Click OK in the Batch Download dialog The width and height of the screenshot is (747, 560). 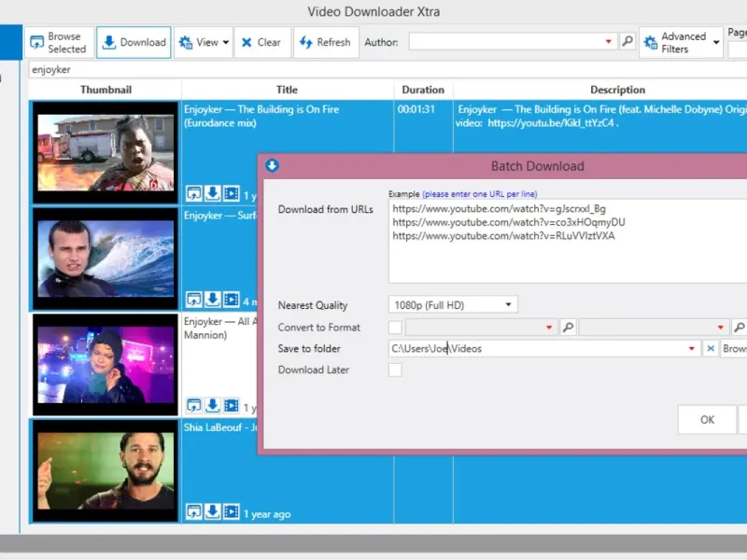[x=707, y=419]
